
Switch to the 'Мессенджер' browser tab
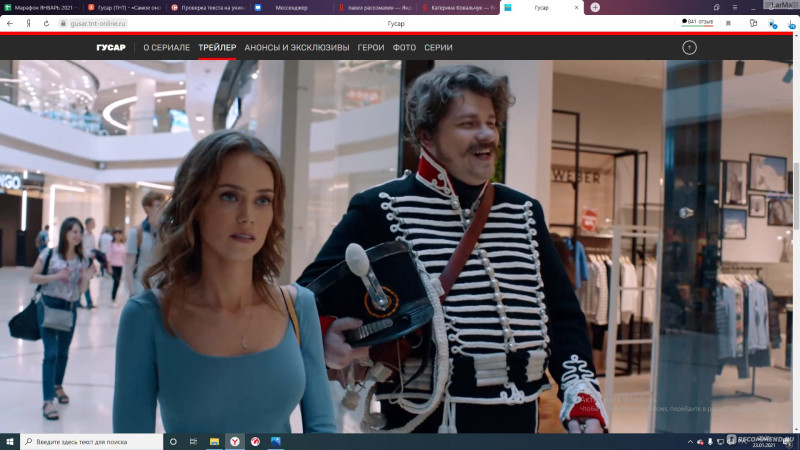[x=290, y=7]
